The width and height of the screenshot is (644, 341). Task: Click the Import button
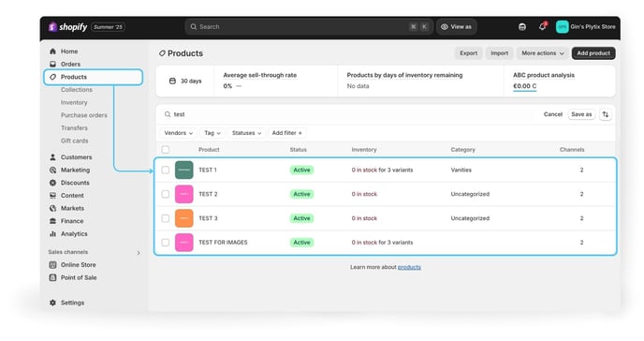click(499, 53)
